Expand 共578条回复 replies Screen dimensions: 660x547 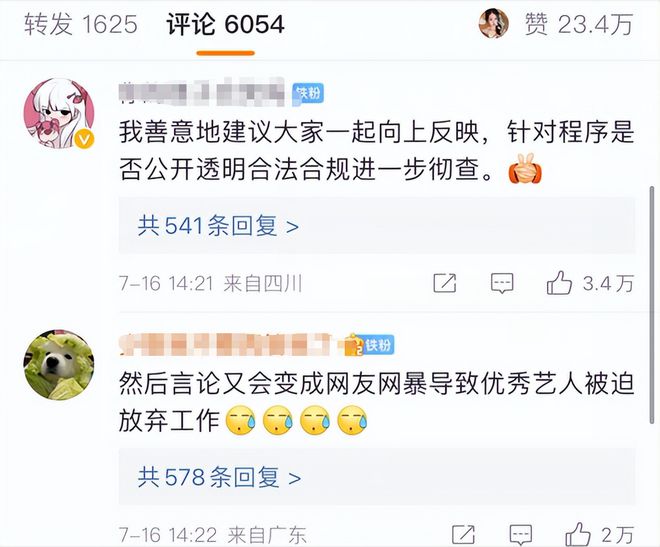[219, 478]
